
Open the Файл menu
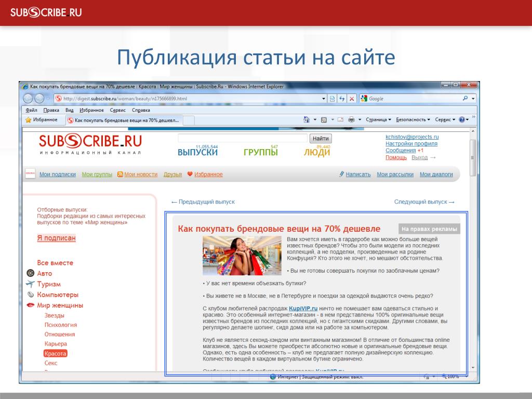pyautogui.click(x=32, y=110)
